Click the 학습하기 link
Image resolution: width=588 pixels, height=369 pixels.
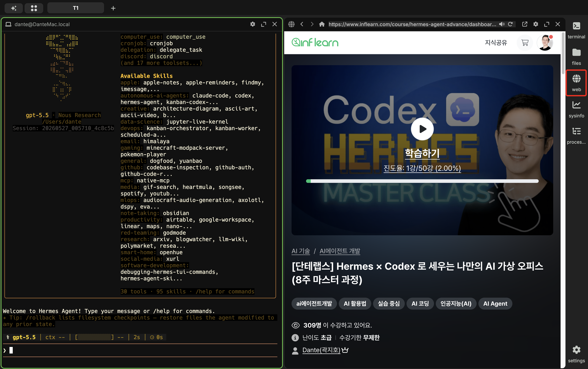(422, 153)
